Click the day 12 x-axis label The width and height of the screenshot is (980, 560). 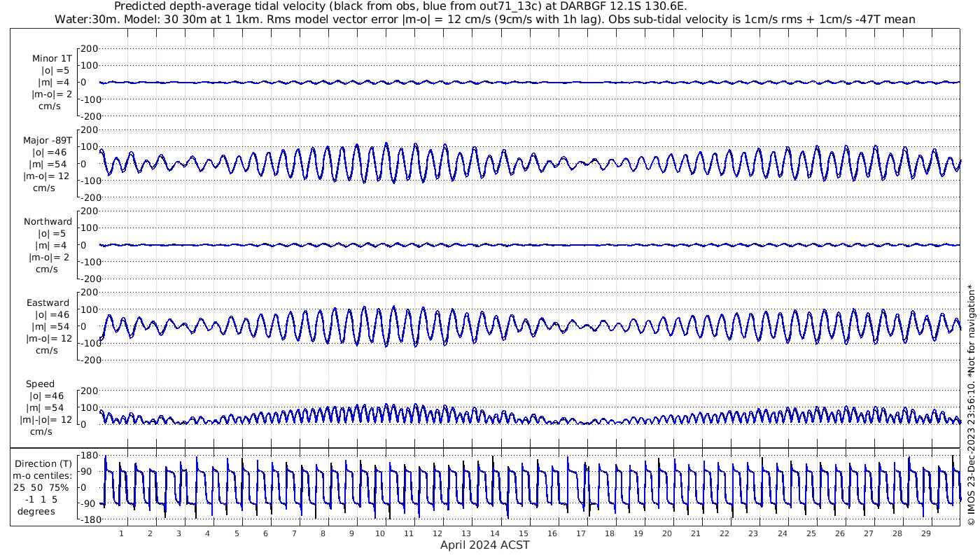pos(437,533)
